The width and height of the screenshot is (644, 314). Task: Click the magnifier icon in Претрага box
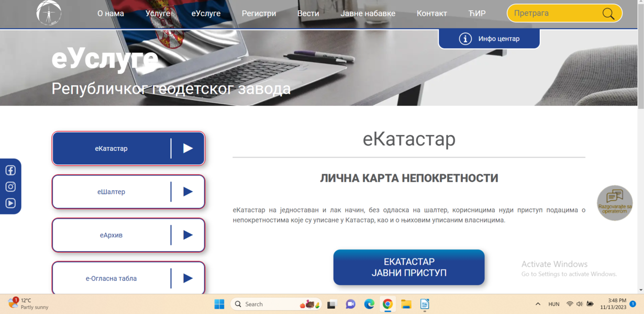pos(608,14)
